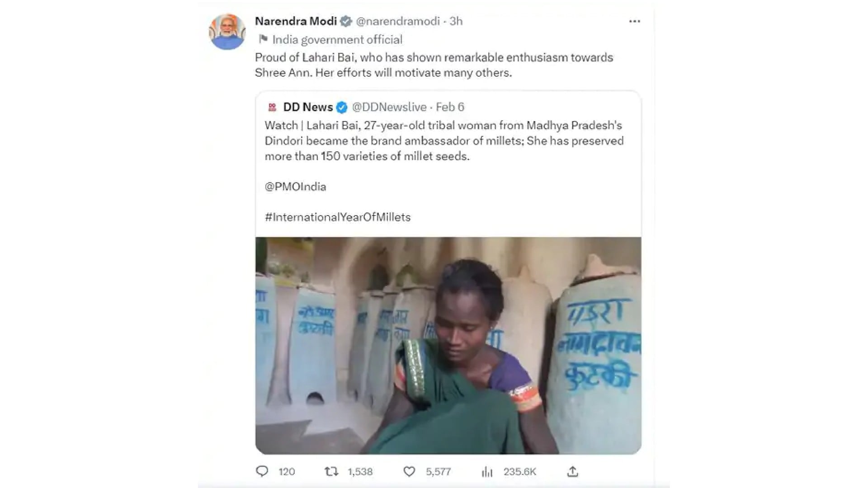Open the @PMOIndia mention

point(296,186)
